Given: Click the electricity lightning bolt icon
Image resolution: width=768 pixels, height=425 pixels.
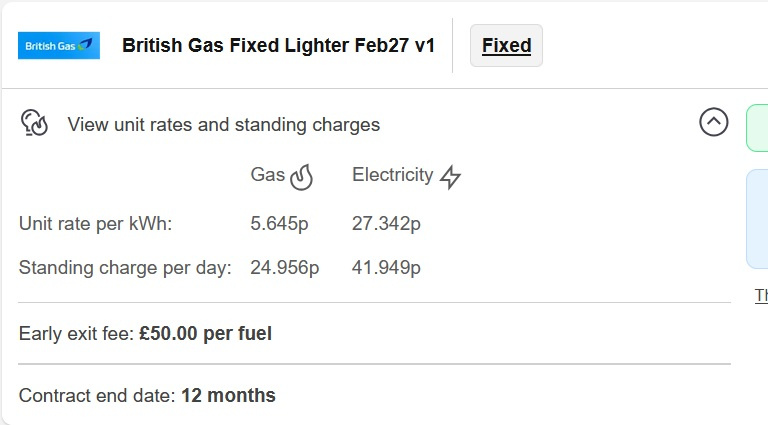Looking at the screenshot, I should click(x=450, y=177).
